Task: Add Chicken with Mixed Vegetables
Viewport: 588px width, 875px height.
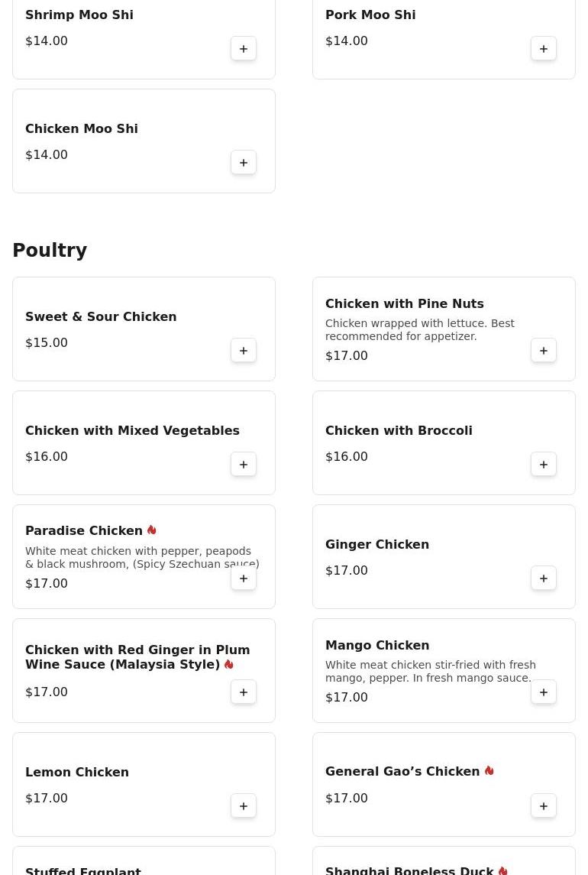Action: coord(244,465)
